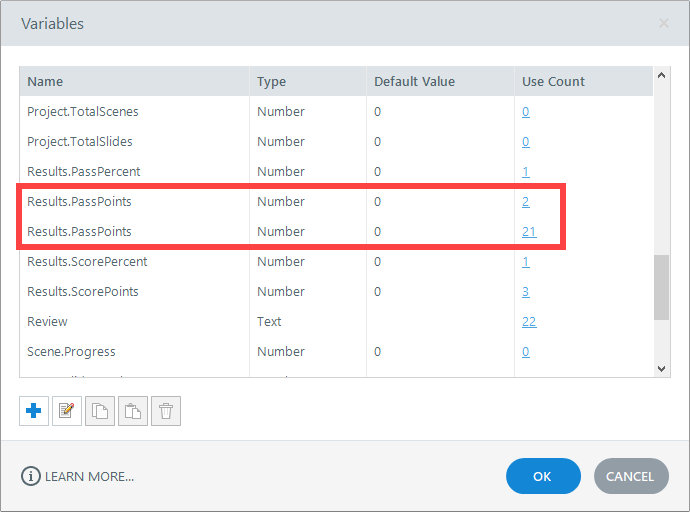The image size is (690, 512).
Task: Open the Learn More link
Action: point(89,477)
